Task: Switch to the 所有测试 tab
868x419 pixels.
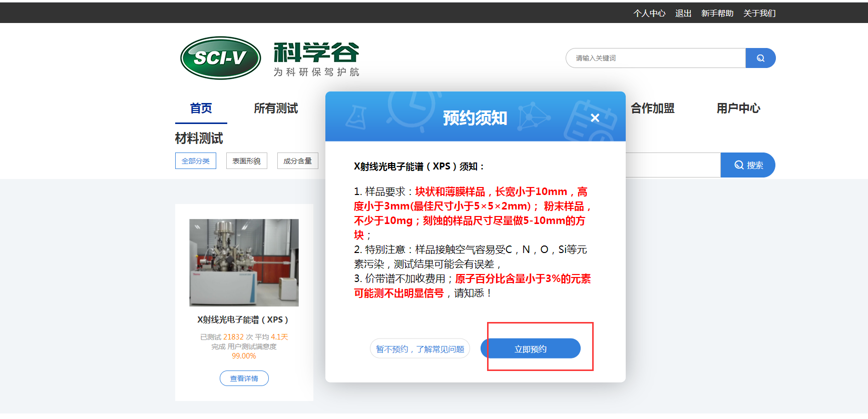Action: (275, 108)
